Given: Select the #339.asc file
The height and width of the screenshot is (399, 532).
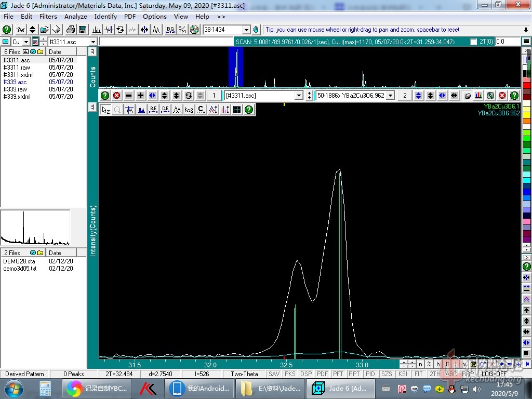Looking at the screenshot, I should [x=15, y=82].
